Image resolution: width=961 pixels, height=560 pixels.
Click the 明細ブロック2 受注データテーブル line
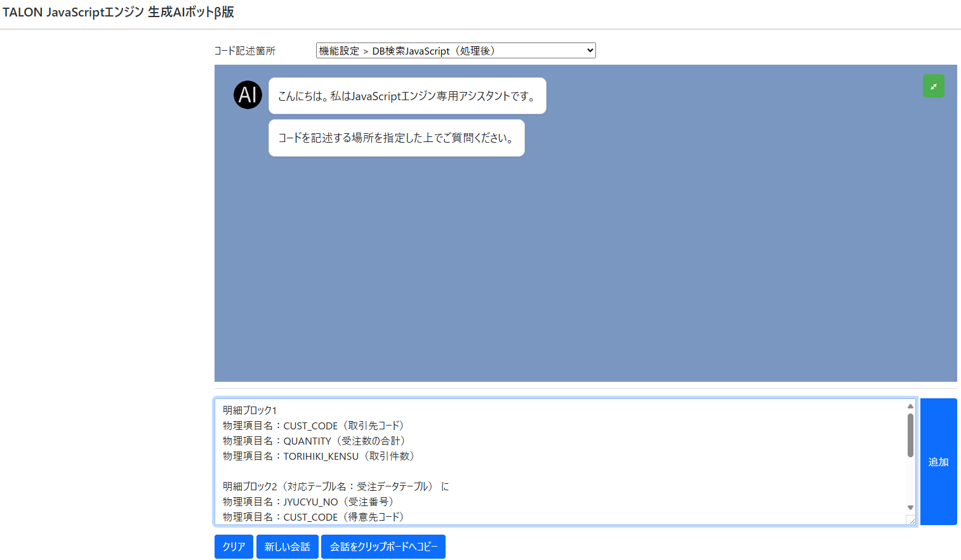[336, 486]
